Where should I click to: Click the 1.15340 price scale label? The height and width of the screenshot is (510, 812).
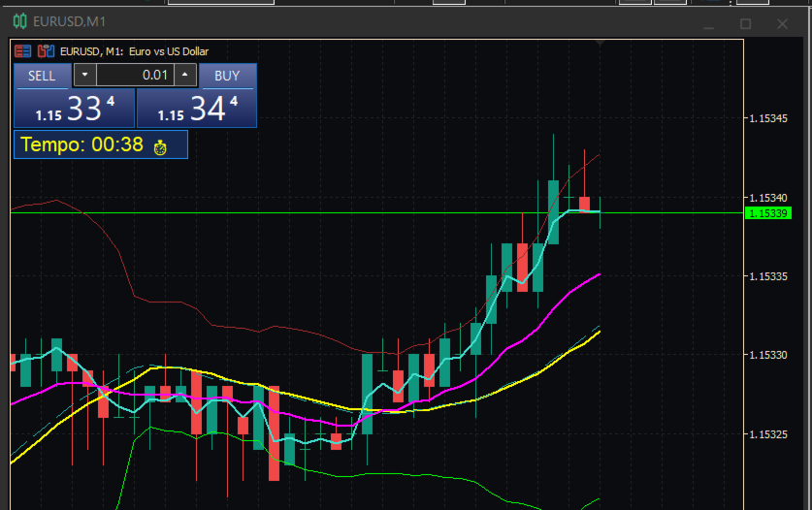coord(768,198)
